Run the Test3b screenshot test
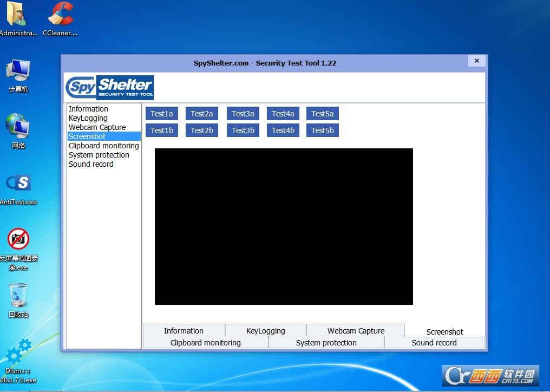The height and width of the screenshot is (392, 550). click(x=243, y=130)
